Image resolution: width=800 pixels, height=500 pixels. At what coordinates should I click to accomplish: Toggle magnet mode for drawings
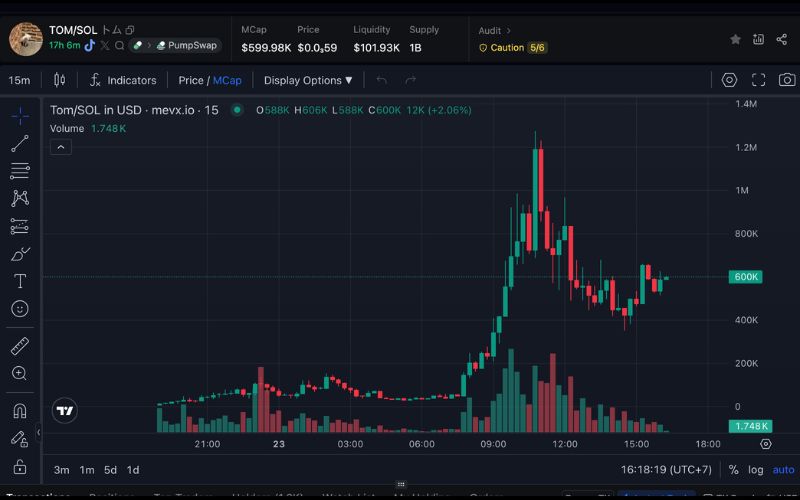click(19, 411)
